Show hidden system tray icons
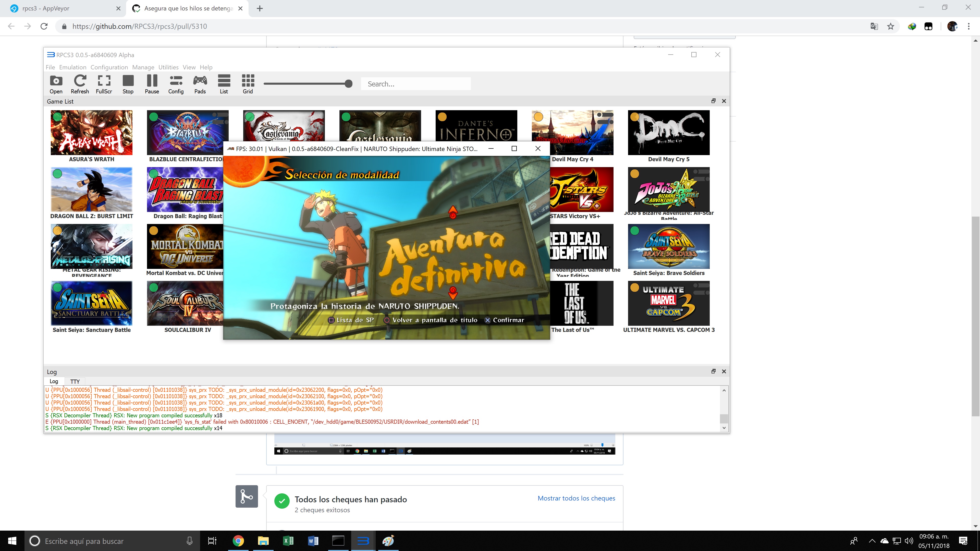 872,541
